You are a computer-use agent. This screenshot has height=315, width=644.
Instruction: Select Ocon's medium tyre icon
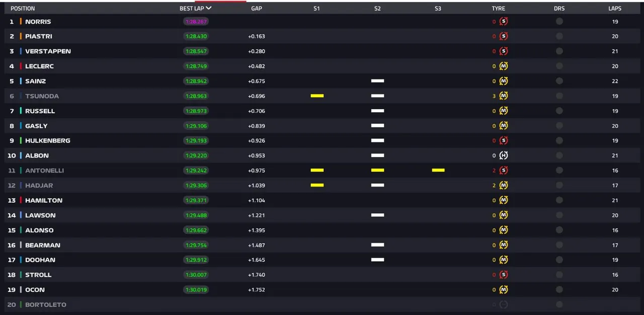(504, 290)
